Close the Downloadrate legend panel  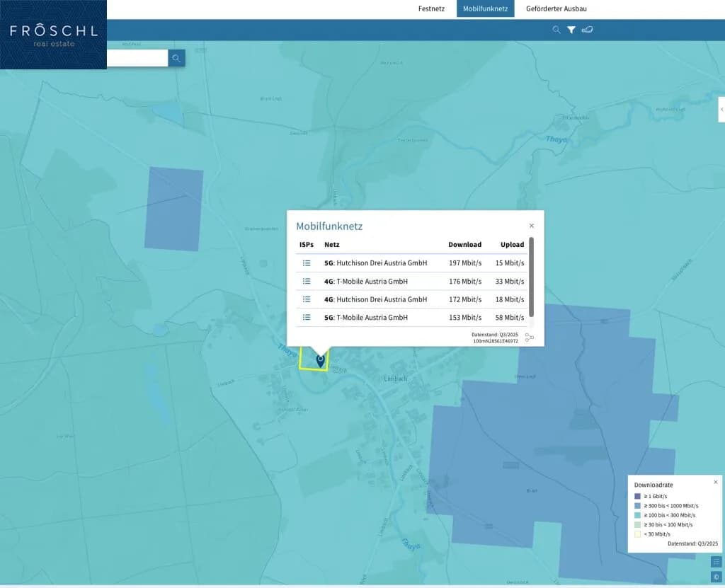pos(716,482)
